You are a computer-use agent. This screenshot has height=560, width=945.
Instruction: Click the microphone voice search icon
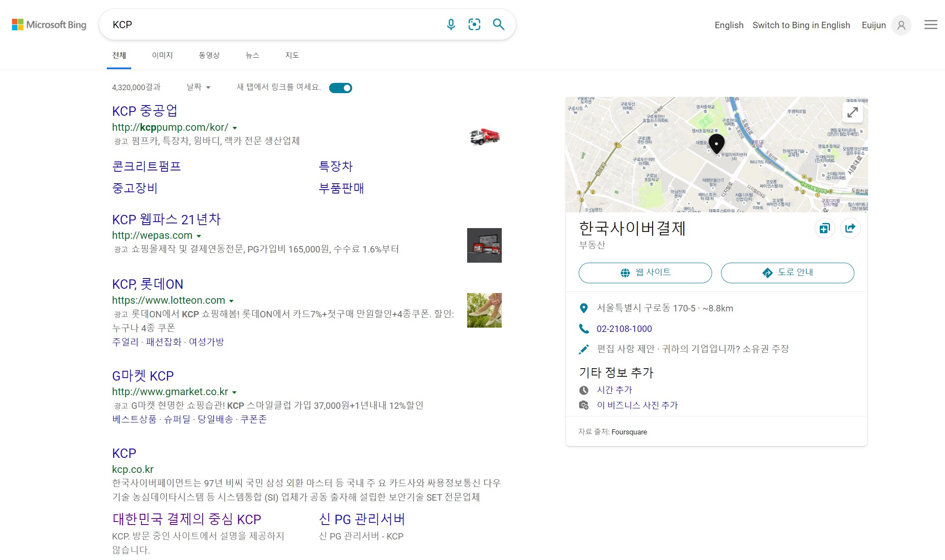point(450,25)
